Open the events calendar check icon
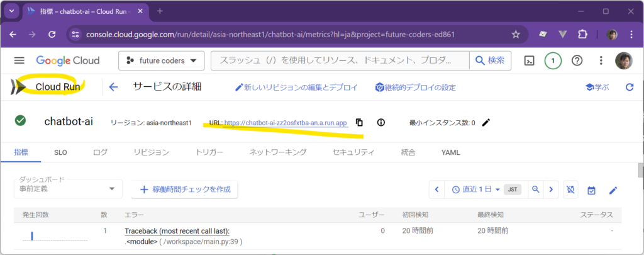Viewport: 644px width, 255px height. 591,190
